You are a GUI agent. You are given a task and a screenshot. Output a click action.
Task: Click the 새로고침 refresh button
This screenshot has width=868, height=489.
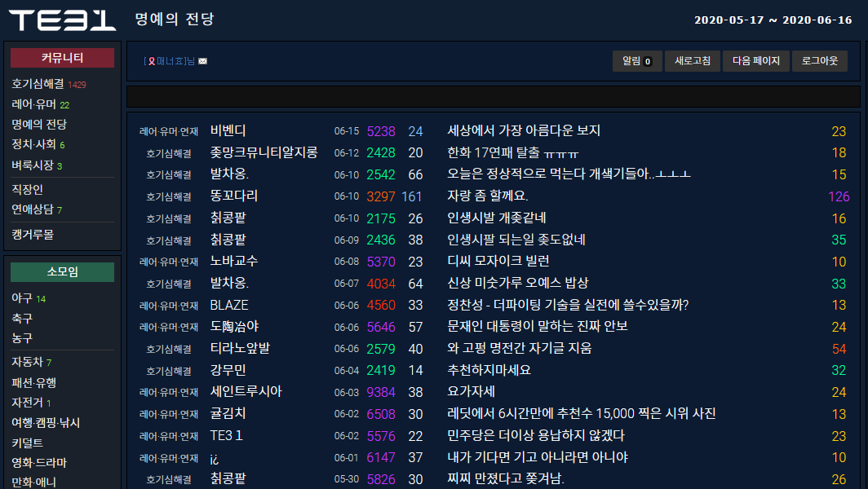[693, 61]
